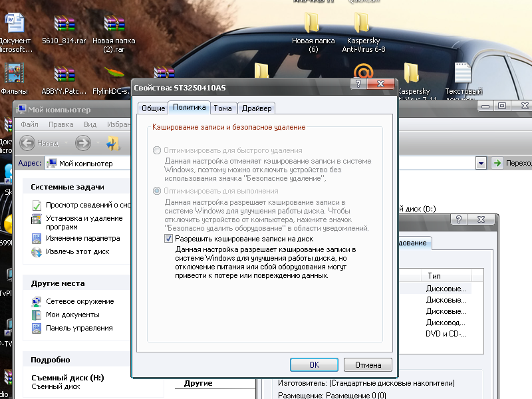The image size is (532, 399).
Task: Open the Forward button history dropdown arrow
Action: click(98, 142)
